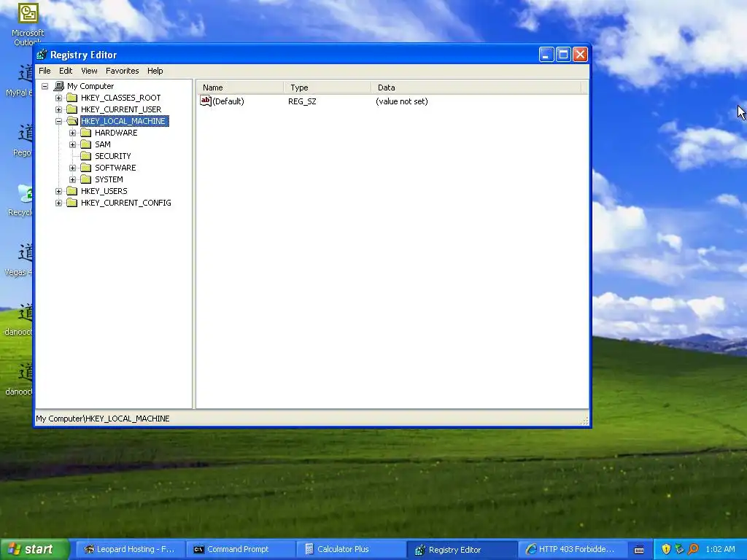Select the HKEY_CURRENT_USER label
Viewport: 747px width, 560px height.
click(x=121, y=109)
